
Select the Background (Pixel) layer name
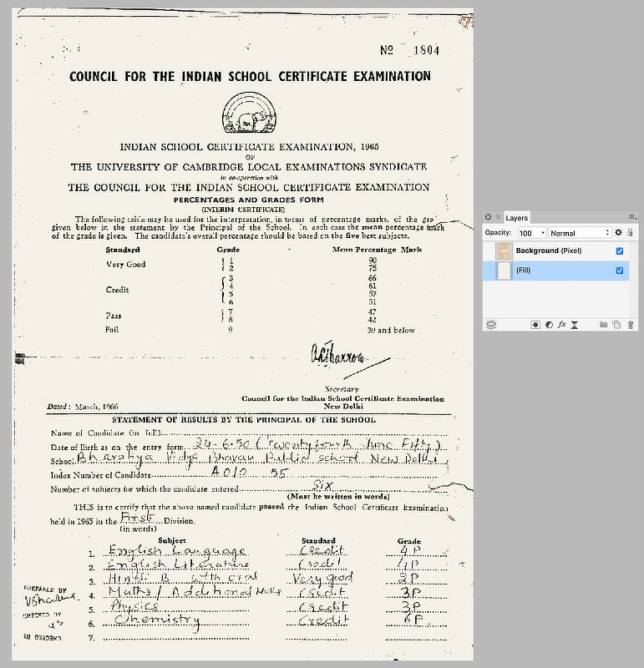(549, 250)
